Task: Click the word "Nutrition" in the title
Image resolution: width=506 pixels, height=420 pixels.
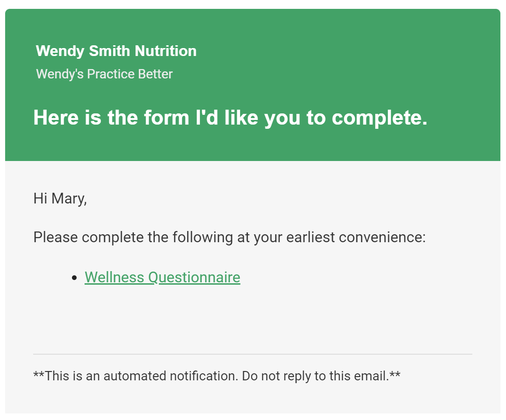Action: coord(165,51)
